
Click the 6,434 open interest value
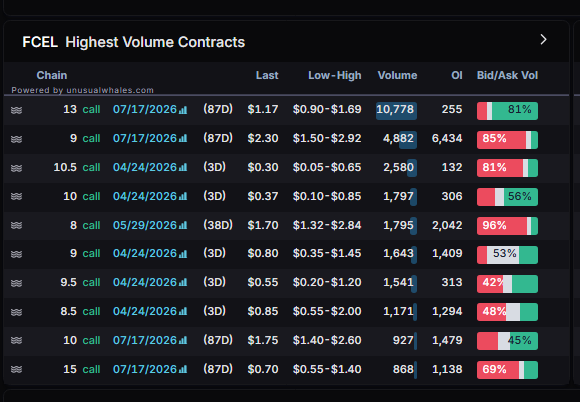[x=447, y=139]
